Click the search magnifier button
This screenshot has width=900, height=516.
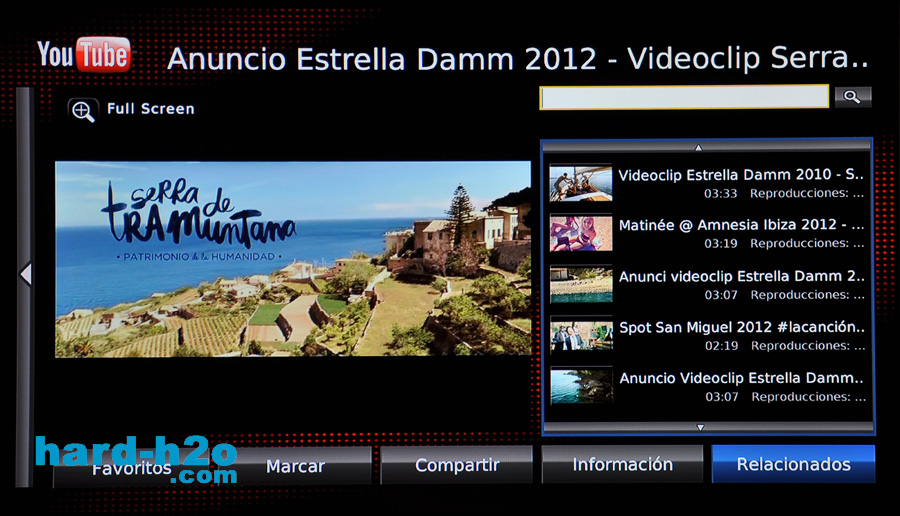853,96
